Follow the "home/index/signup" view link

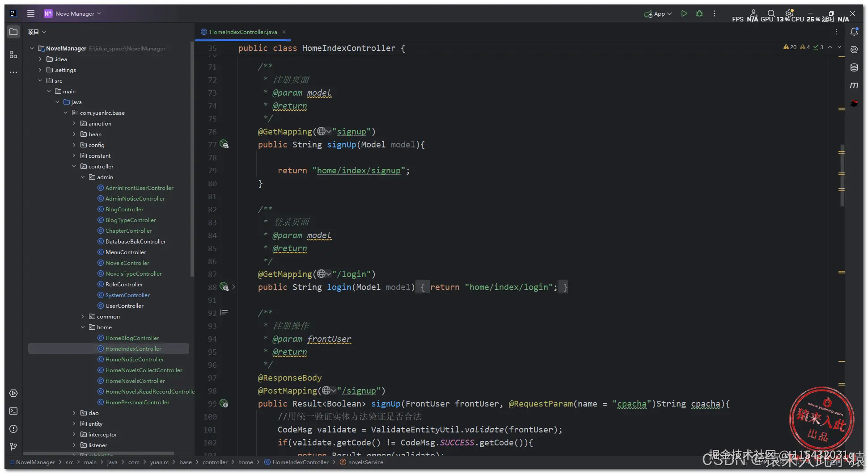(359, 171)
